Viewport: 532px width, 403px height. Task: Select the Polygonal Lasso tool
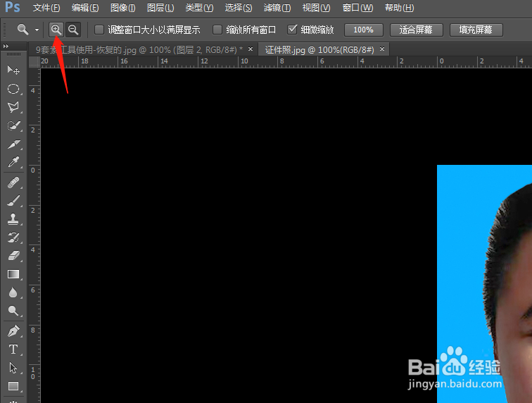pos(13,107)
